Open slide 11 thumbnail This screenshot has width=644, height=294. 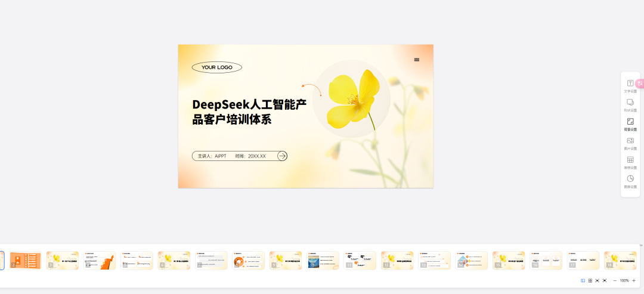click(x=360, y=261)
